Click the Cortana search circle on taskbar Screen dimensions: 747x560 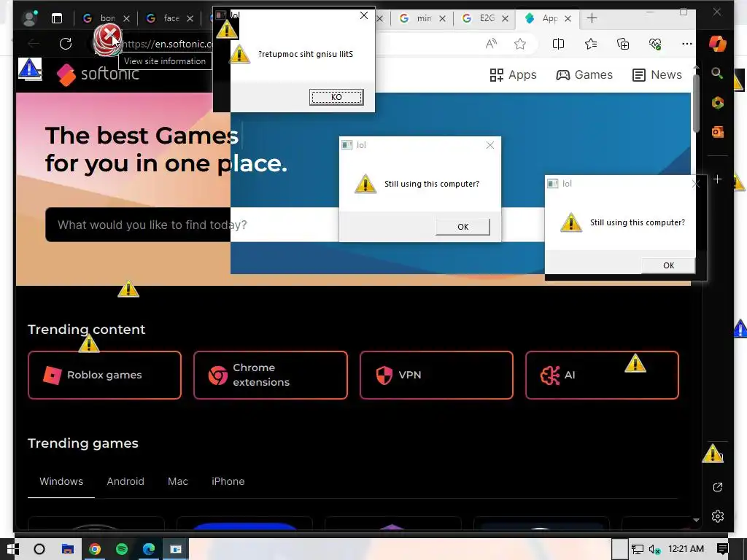(39, 549)
